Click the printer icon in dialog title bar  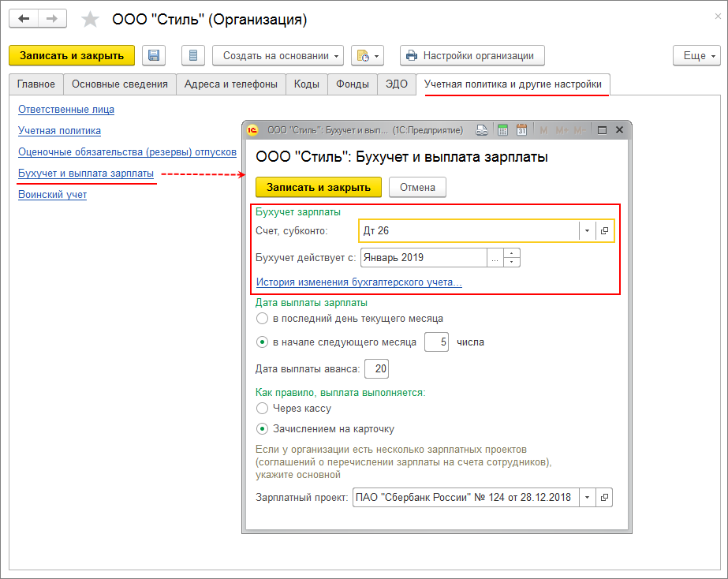pyautogui.click(x=483, y=130)
